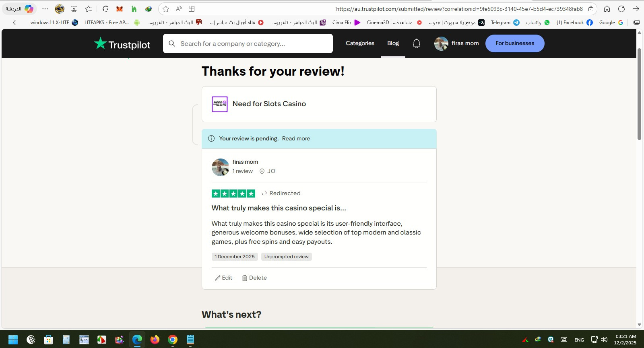The width and height of the screenshot is (644, 348).
Task: Click the Unprompted review tag
Action: tap(287, 257)
